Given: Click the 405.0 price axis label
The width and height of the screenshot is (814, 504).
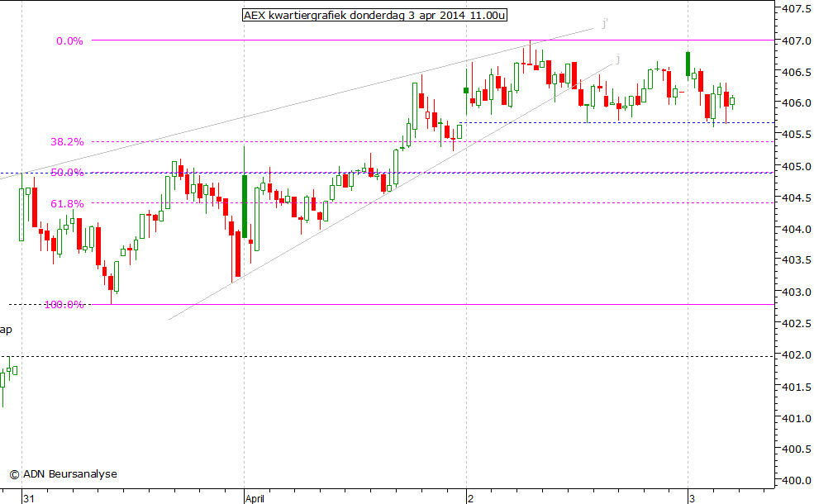Looking at the screenshot, I should click(x=797, y=167).
